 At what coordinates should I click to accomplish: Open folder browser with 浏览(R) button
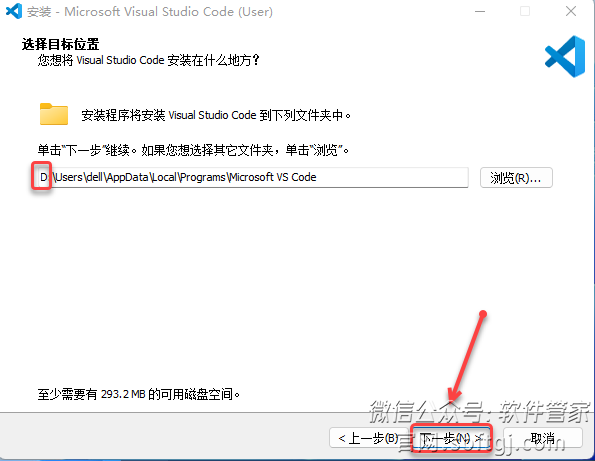(516, 178)
